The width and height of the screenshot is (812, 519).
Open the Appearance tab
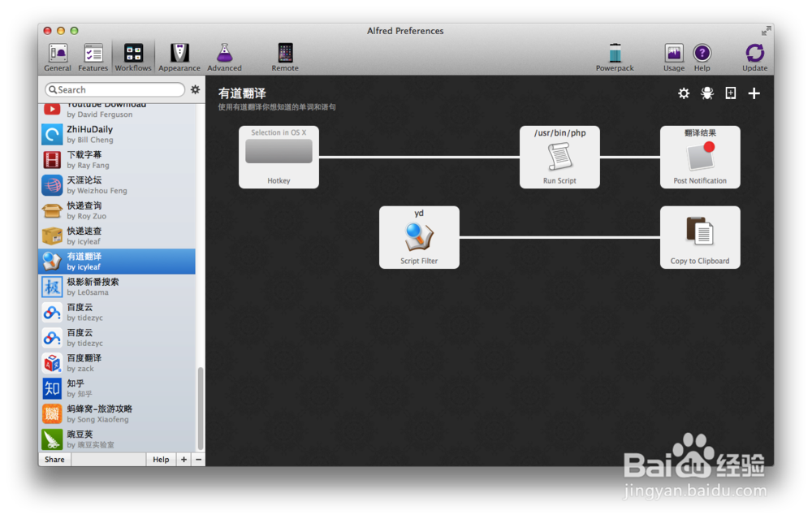[x=179, y=58]
